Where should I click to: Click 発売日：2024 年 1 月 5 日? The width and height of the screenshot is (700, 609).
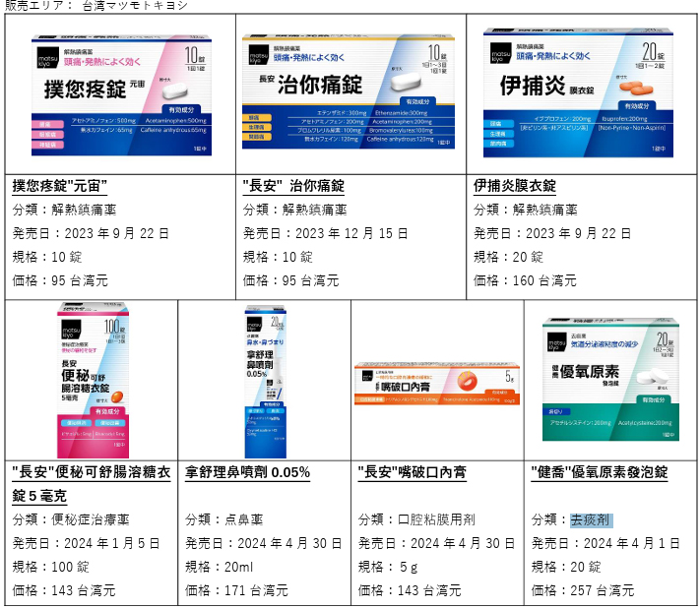pos(86,543)
